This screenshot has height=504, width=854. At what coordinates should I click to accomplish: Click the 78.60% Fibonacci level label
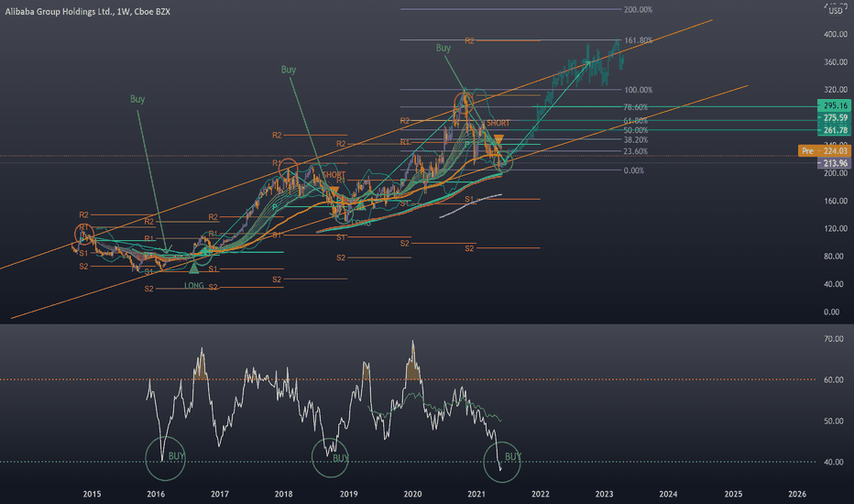click(636, 107)
